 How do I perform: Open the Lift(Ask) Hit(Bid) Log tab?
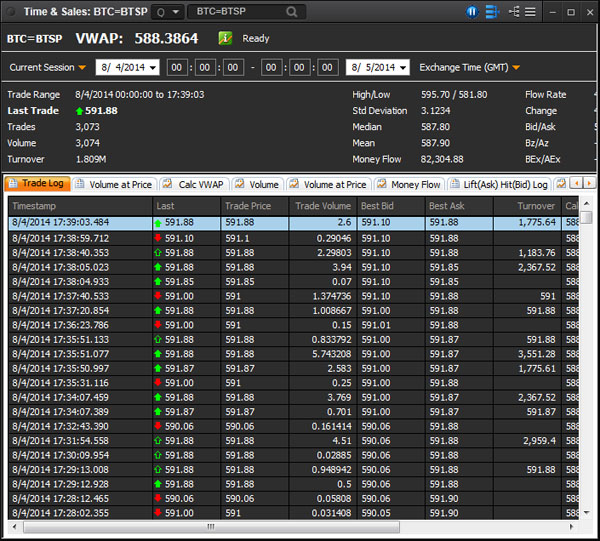click(x=499, y=184)
